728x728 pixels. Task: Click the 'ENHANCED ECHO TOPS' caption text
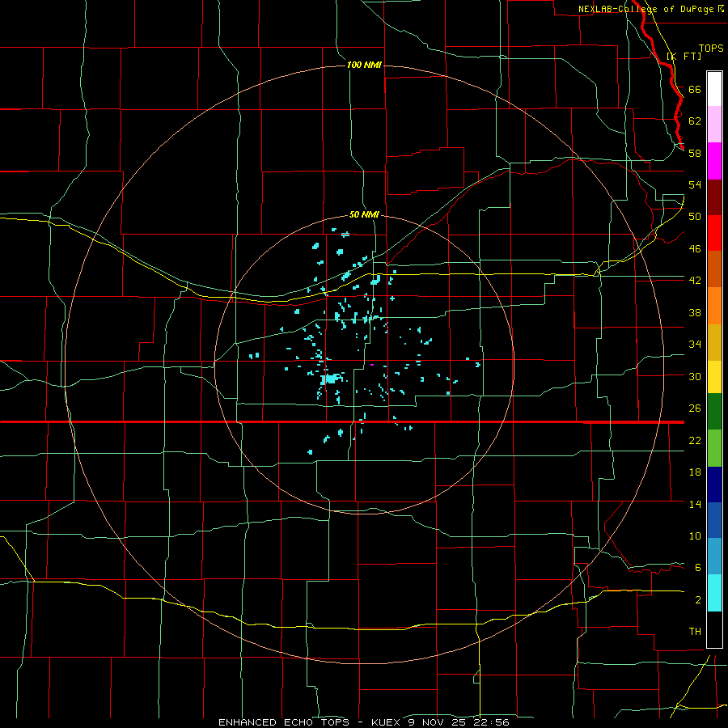(x=284, y=722)
